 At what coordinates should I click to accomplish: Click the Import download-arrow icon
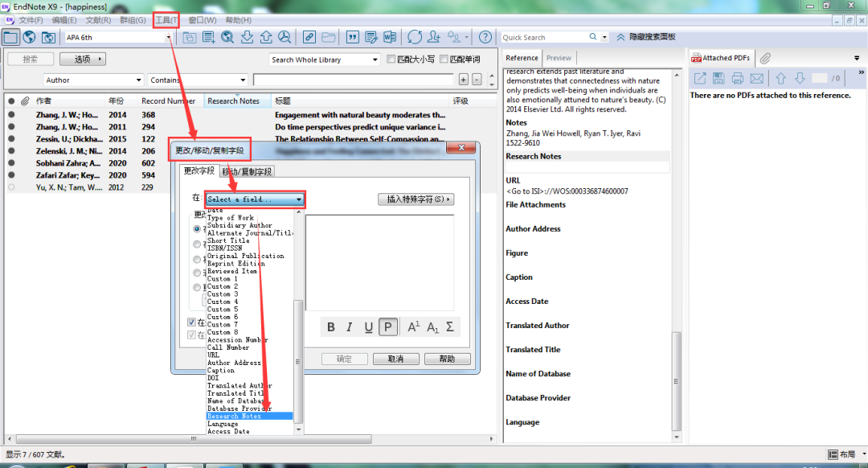pyautogui.click(x=247, y=37)
